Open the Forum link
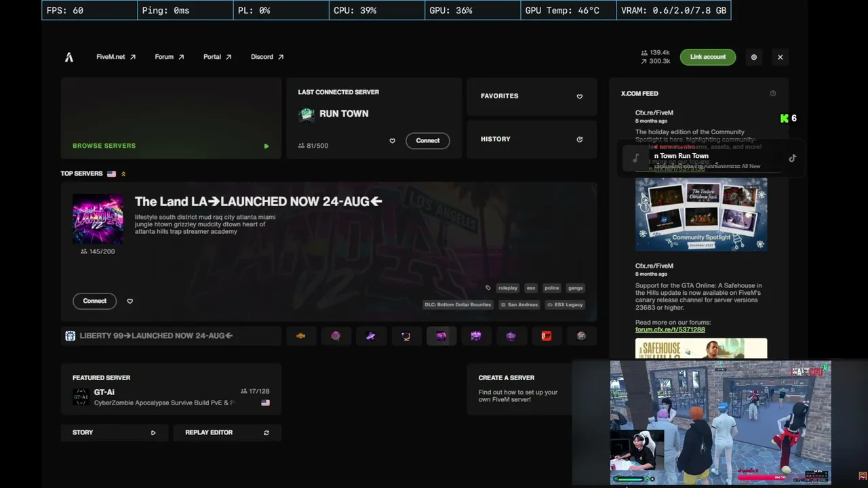Viewport: 868px width, 488px height. click(170, 57)
